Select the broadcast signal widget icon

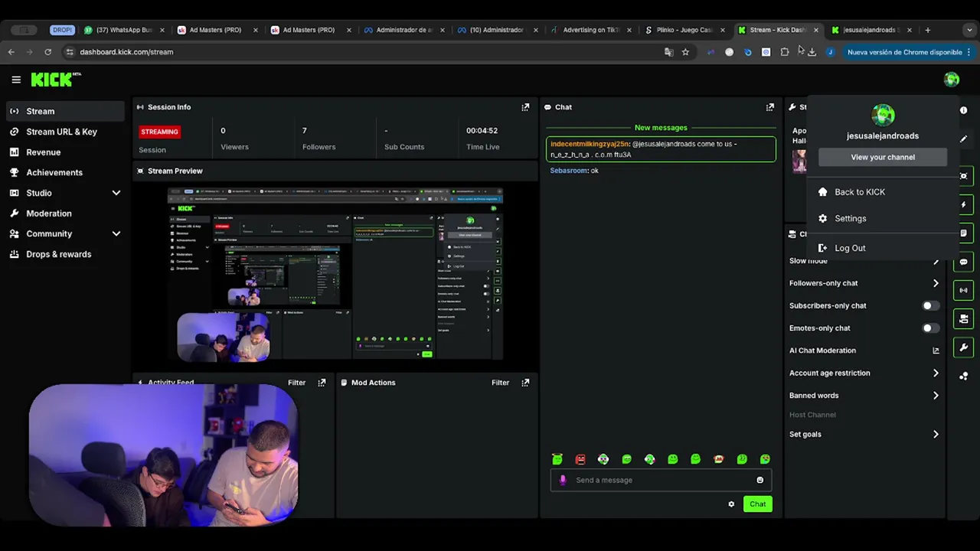(x=964, y=290)
